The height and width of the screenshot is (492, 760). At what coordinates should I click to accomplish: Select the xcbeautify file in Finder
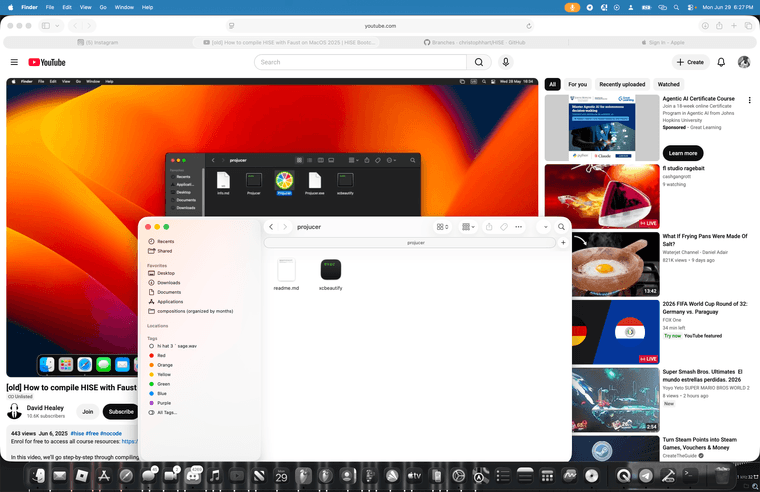pyautogui.click(x=331, y=275)
